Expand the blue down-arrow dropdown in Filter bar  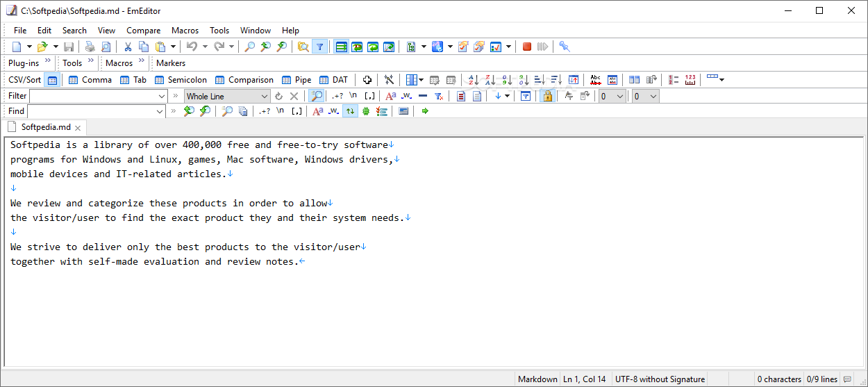point(508,97)
